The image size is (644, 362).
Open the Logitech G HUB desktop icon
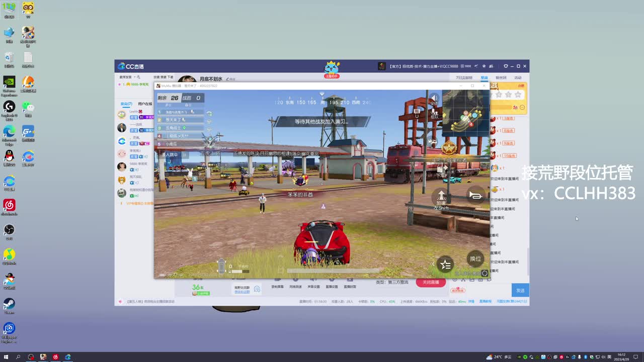[9, 110]
